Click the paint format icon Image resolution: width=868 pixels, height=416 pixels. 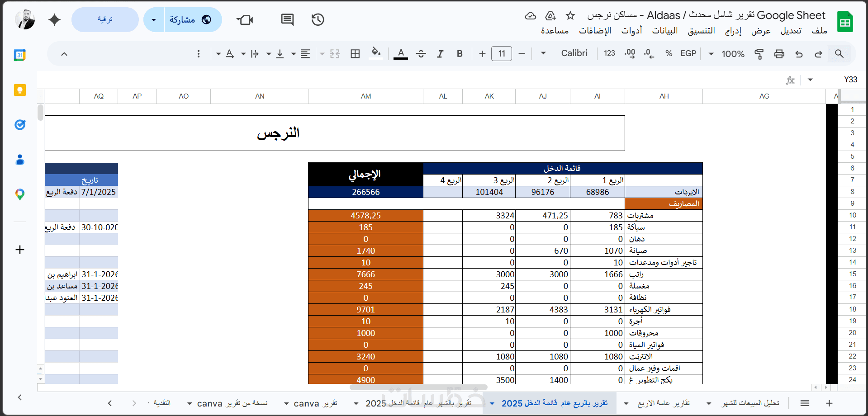point(759,54)
